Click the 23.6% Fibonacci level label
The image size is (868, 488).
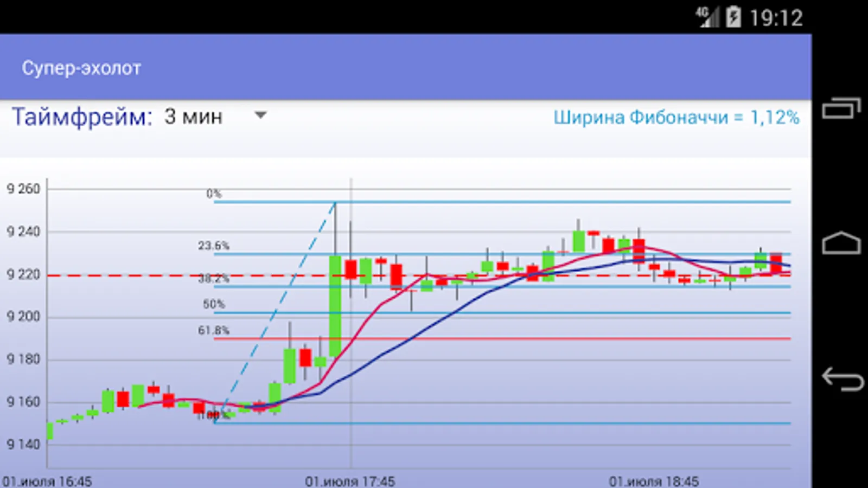pyautogui.click(x=214, y=246)
